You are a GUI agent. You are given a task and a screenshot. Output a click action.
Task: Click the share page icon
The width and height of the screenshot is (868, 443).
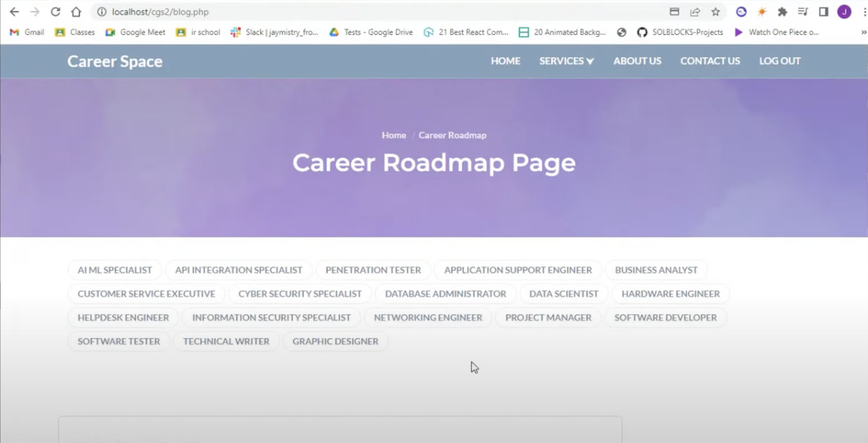coord(695,12)
